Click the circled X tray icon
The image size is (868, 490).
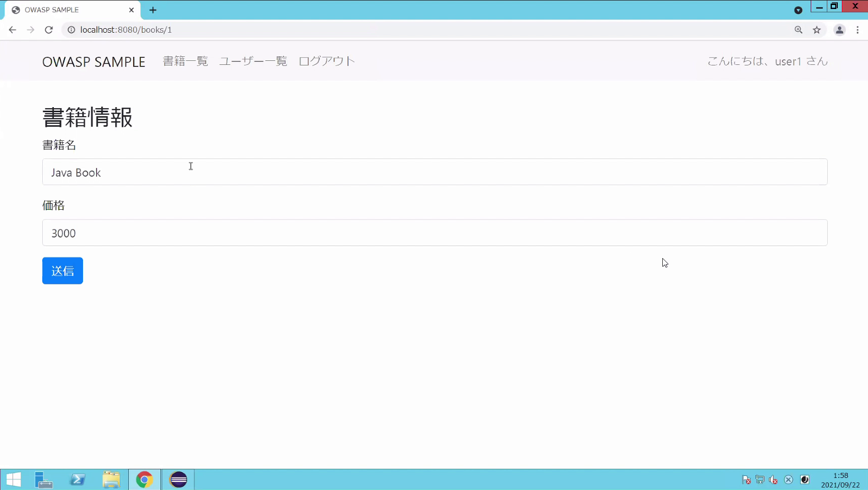pyautogui.click(x=789, y=480)
